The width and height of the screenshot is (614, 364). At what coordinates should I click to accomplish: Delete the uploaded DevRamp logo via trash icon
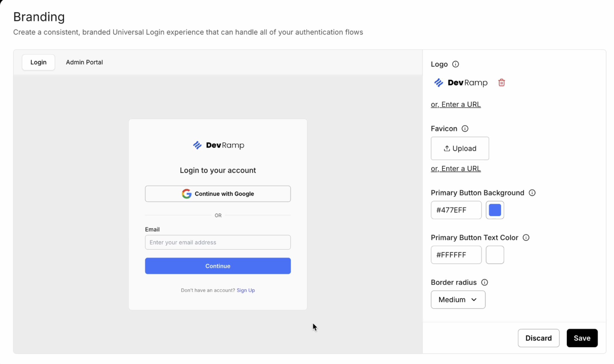coord(501,83)
